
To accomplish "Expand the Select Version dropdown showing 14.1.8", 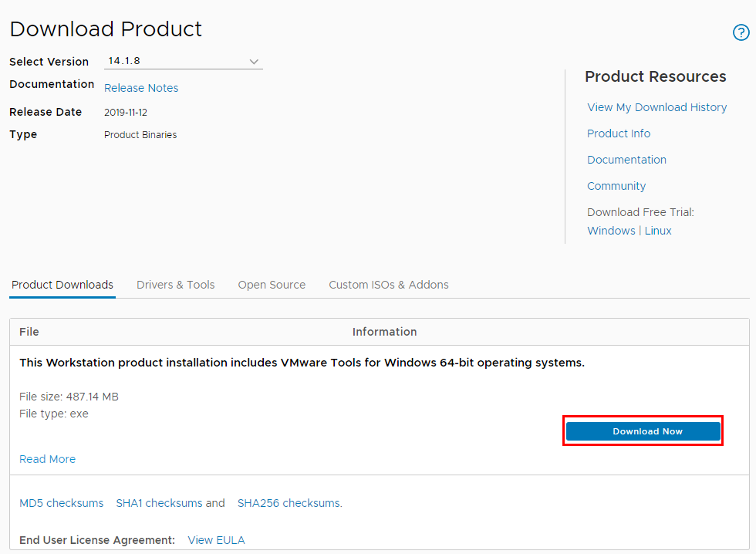I will click(x=184, y=61).
